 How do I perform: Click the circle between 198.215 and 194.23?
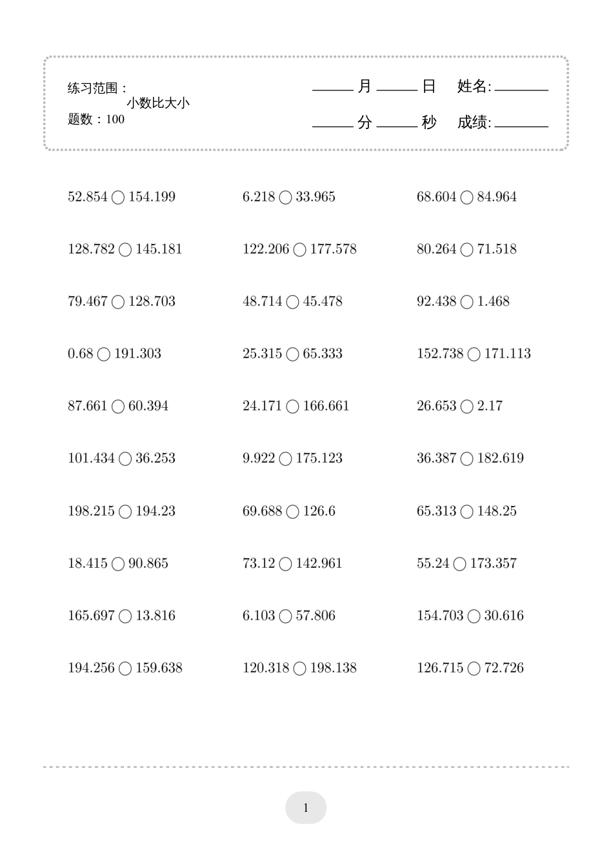pyautogui.click(x=125, y=512)
